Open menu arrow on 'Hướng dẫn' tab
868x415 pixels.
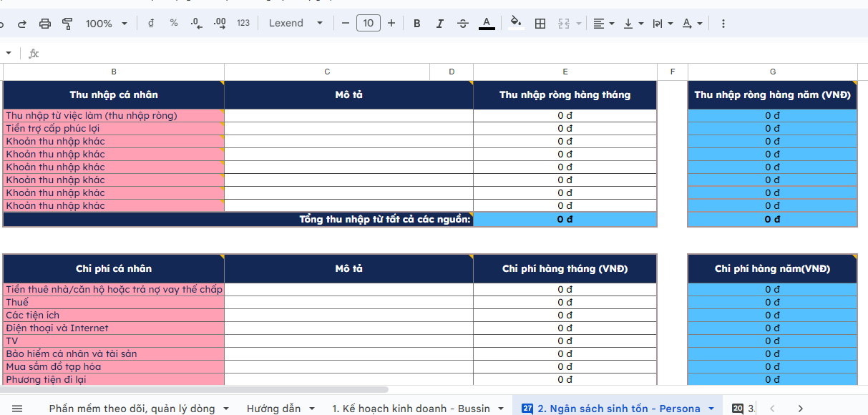(312, 409)
